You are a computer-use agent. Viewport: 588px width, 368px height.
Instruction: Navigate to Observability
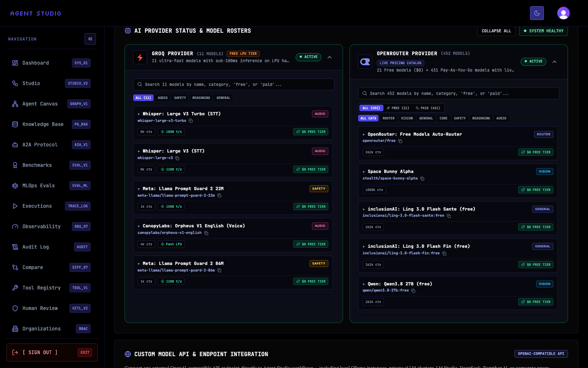point(52,227)
